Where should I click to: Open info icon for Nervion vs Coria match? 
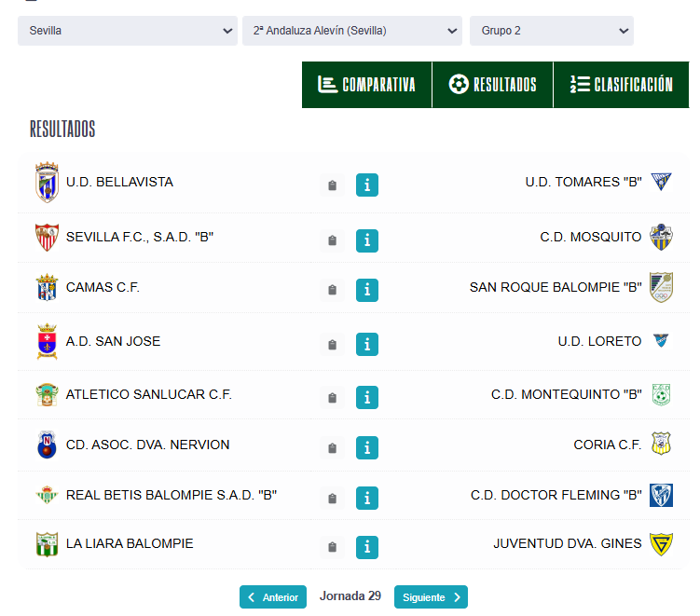(367, 447)
